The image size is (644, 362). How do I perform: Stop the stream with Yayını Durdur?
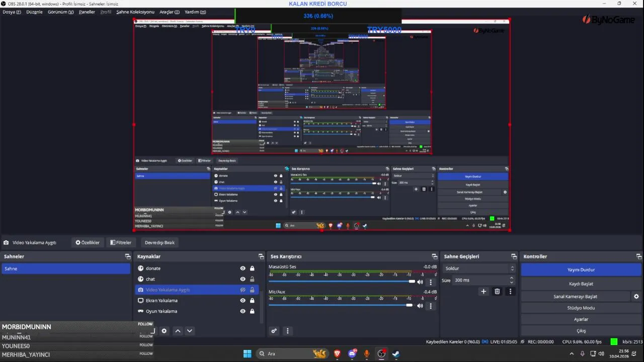click(x=581, y=270)
